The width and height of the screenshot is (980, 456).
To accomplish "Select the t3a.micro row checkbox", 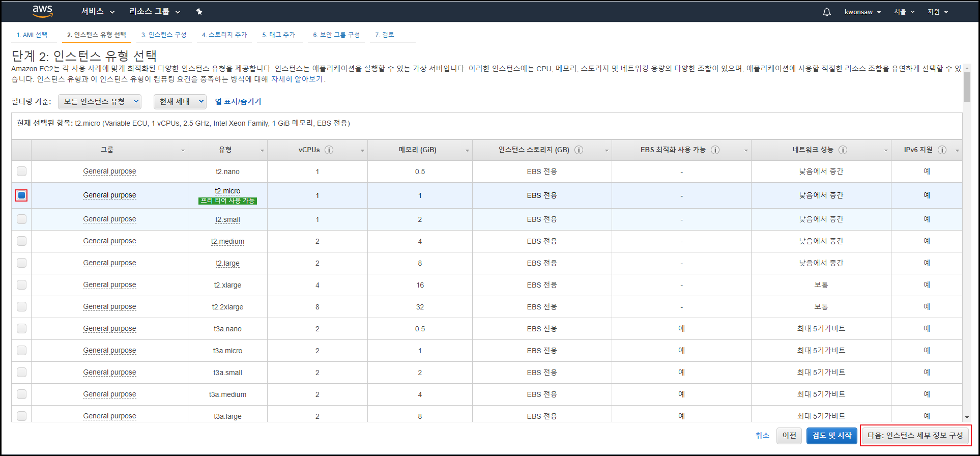I will (21, 350).
